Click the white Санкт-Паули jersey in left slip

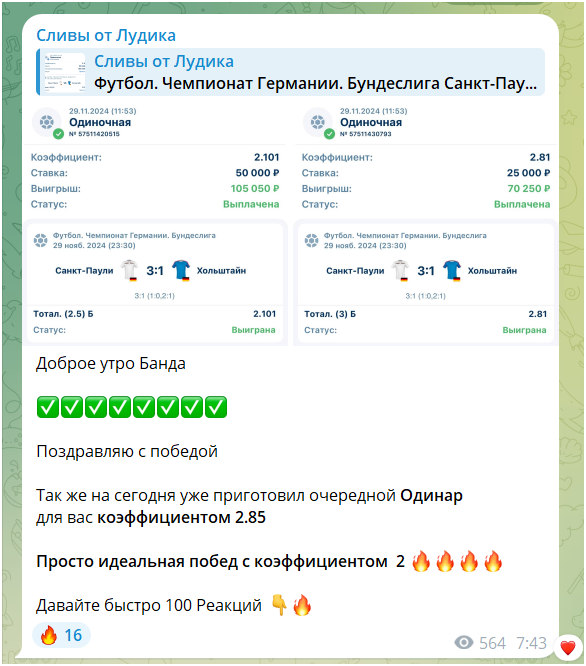click(x=129, y=270)
